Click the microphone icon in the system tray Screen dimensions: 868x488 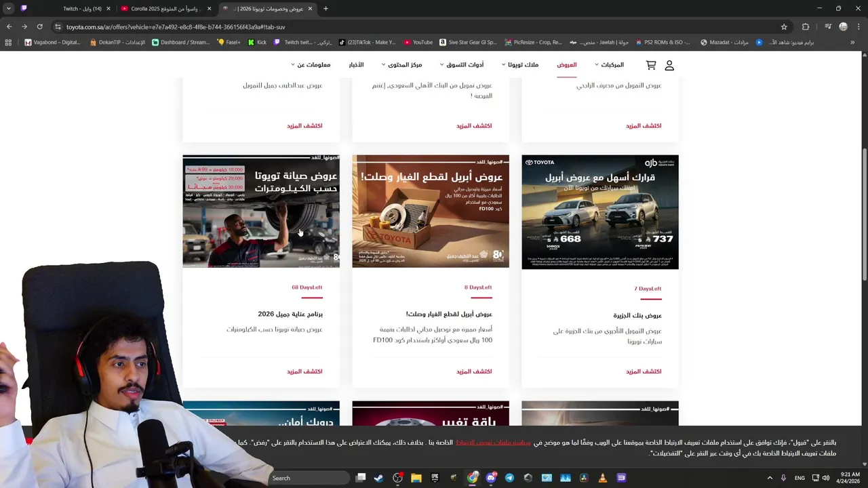[783, 478]
